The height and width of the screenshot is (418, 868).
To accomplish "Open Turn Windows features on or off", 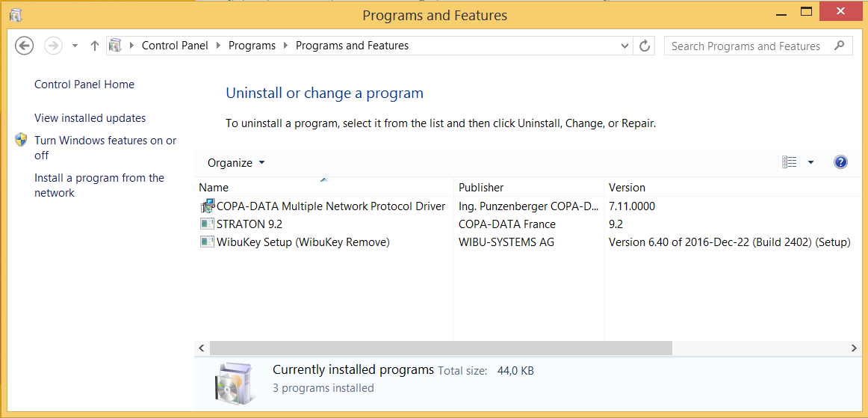I will (x=105, y=148).
